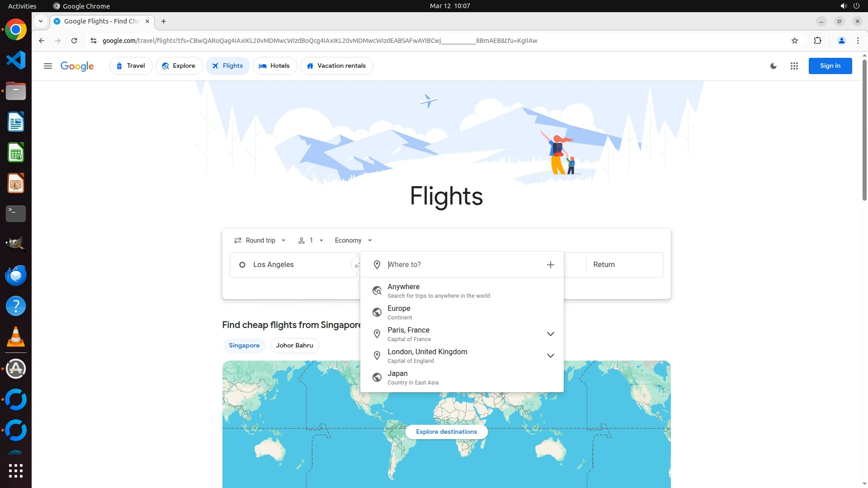
Task: Expand London, United Kingdom airports
Action: [x=550, y=356]
